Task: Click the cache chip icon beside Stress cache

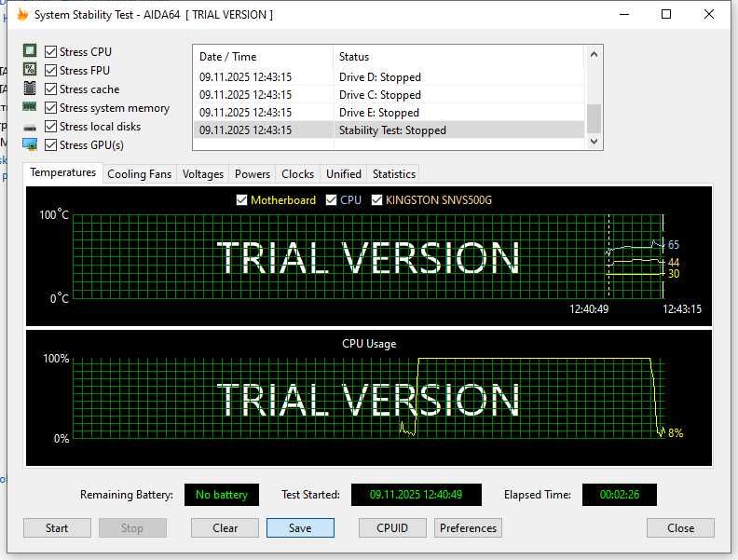Action: 30,88
